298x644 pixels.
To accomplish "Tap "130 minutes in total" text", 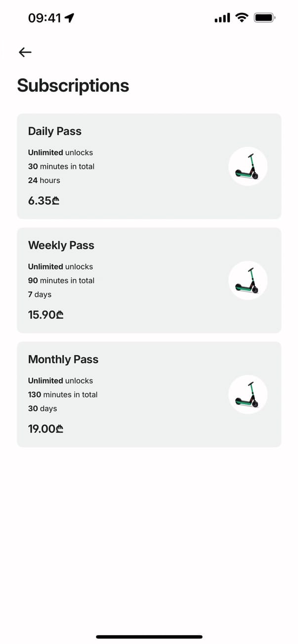I will tap(63, 395).
